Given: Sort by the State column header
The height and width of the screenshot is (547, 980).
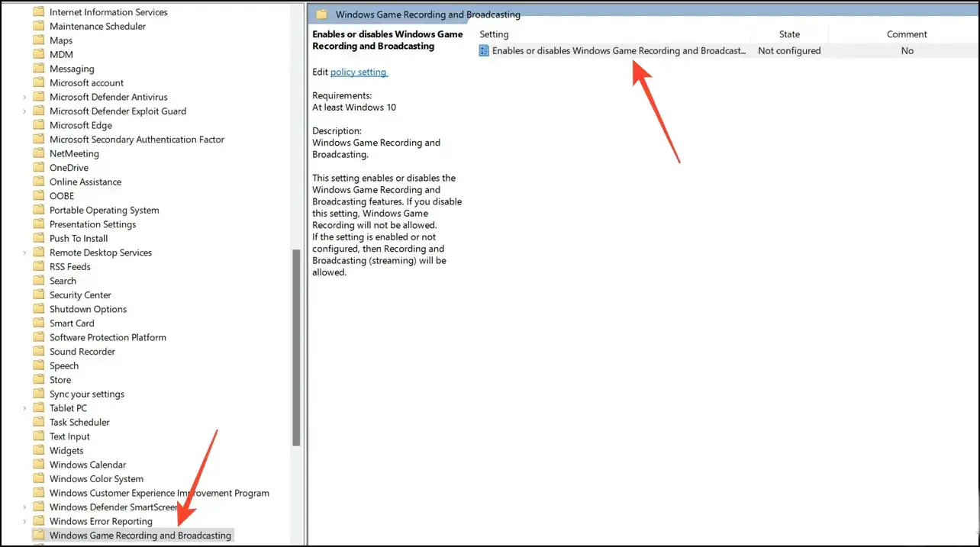Looking at the screenshot, I should coord(789,34).
